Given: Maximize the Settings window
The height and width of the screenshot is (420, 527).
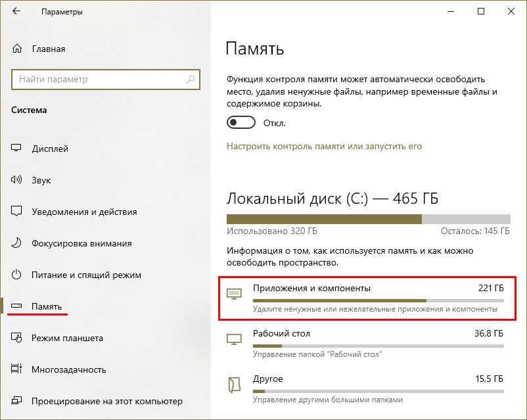Looking at the screenshot, I should tap(481, 11).
